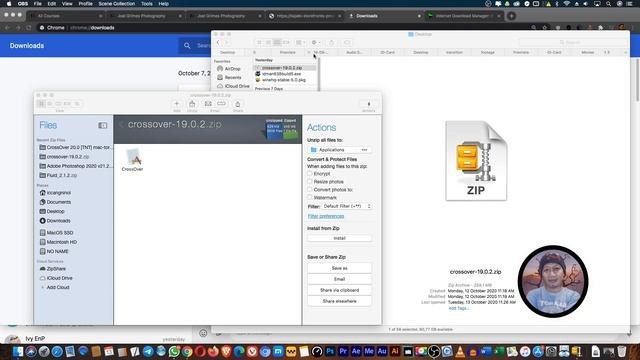Switch to the Downloads Chrome tab

tap(384, 16)
